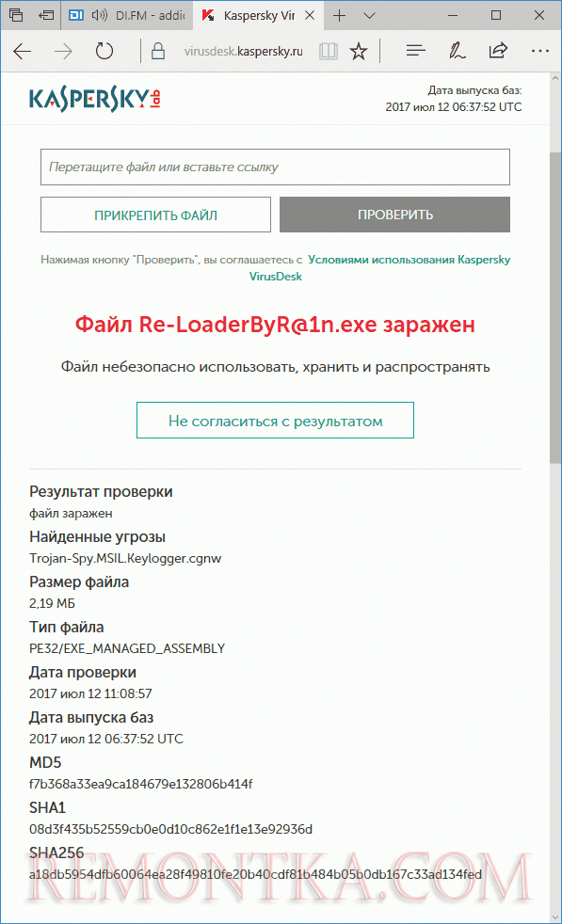Open the browser More menu dots
This screenshot has width=562, height=924.
pos(539,51)
